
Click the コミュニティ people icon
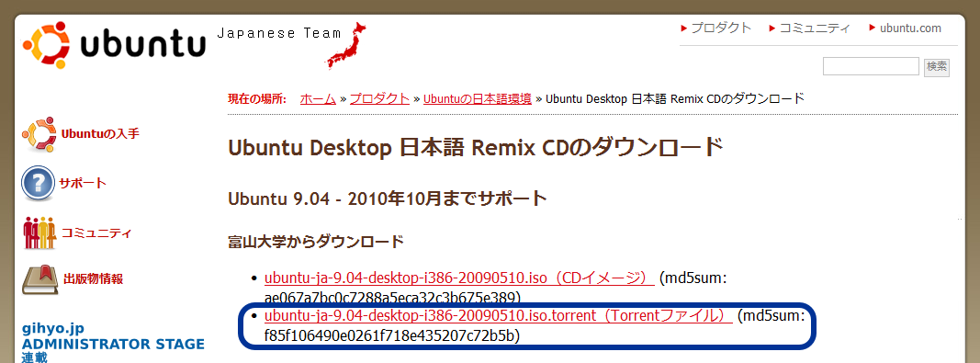click(39, 233)
